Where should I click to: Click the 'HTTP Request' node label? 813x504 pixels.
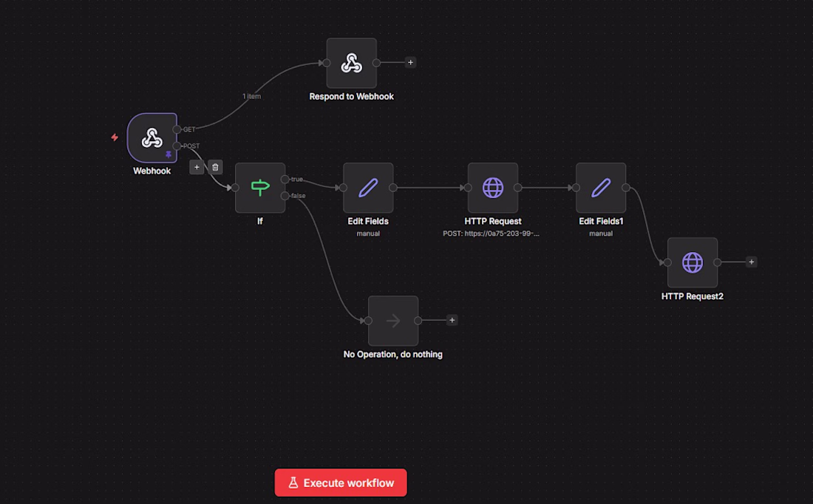tap(492, 222)
